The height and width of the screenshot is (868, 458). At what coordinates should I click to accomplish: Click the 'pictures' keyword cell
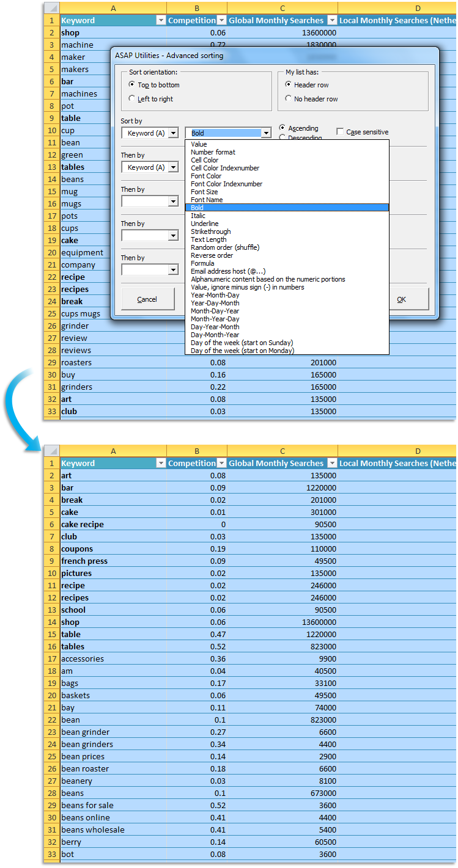pos(113,573)
